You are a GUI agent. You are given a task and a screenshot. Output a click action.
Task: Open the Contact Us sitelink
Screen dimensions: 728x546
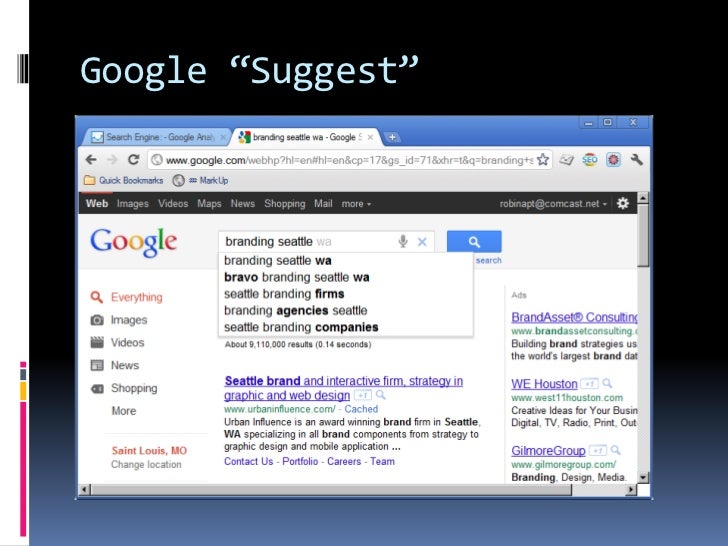(x=248, y=462)
